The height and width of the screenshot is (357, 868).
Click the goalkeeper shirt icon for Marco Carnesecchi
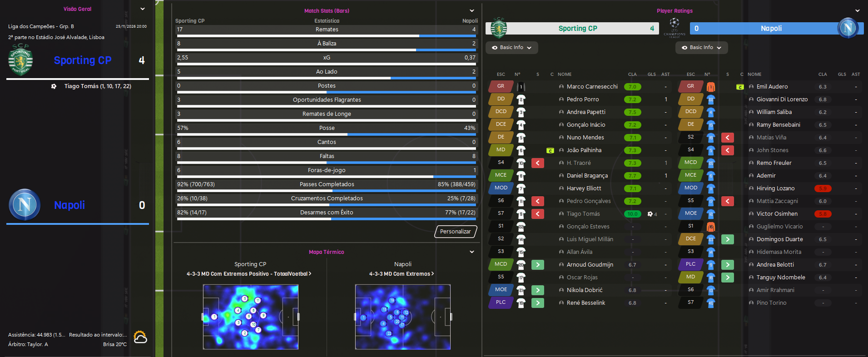click(521, 86)
